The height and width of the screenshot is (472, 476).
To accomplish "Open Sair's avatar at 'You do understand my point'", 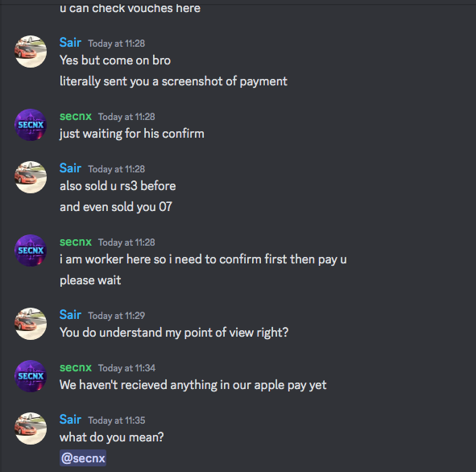I will [x=31, y=324].
